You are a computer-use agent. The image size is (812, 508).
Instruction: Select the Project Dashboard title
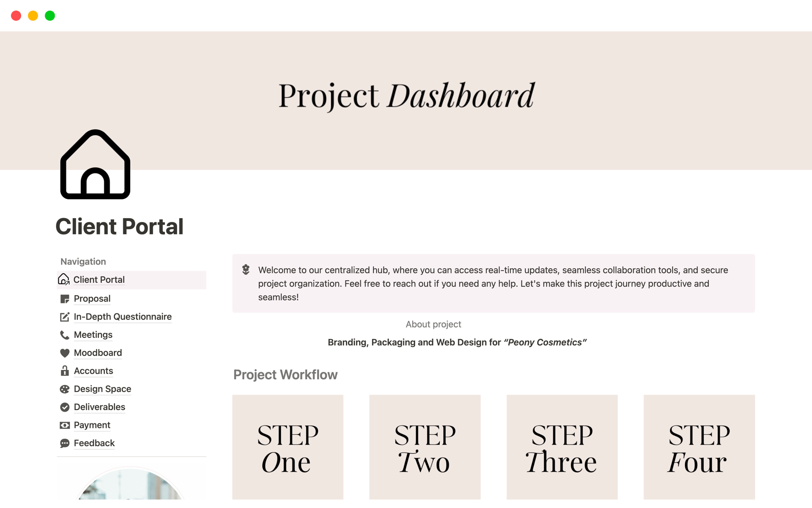406,94
